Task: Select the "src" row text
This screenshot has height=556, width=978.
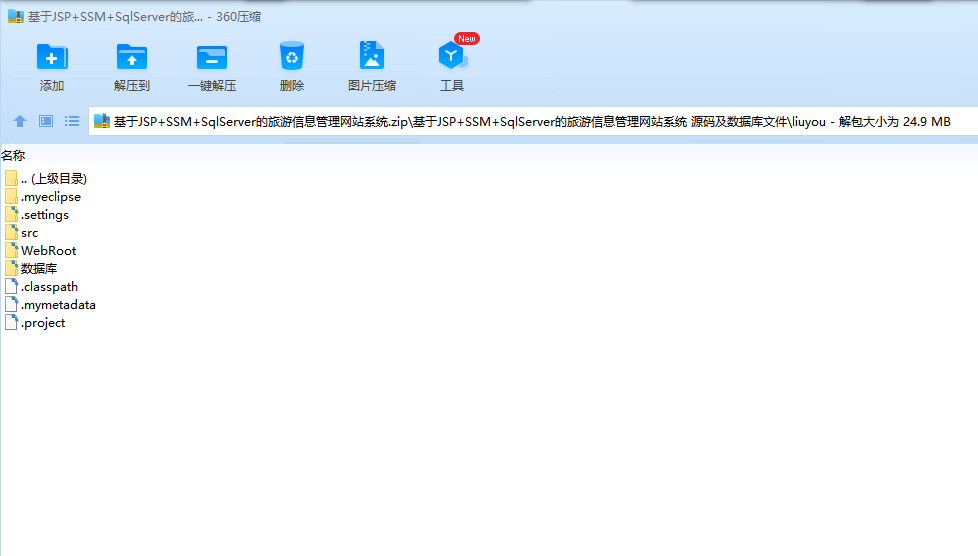Action: pos(29,233)
